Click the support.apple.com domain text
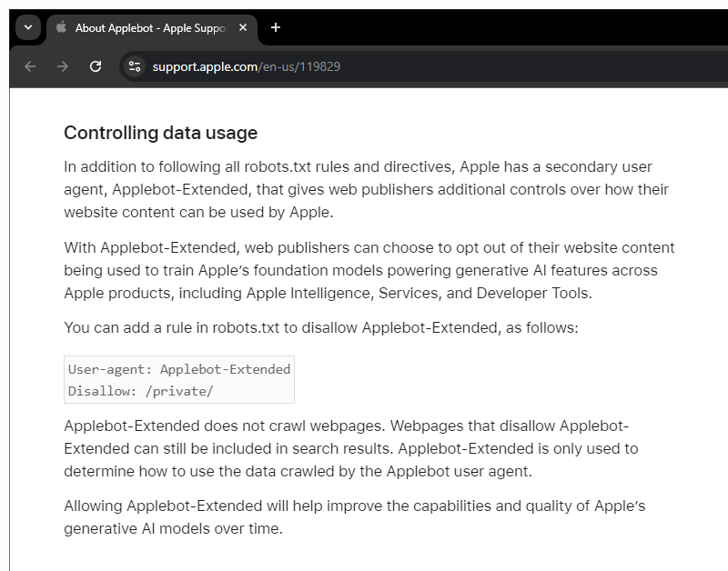 click(207, 66)
